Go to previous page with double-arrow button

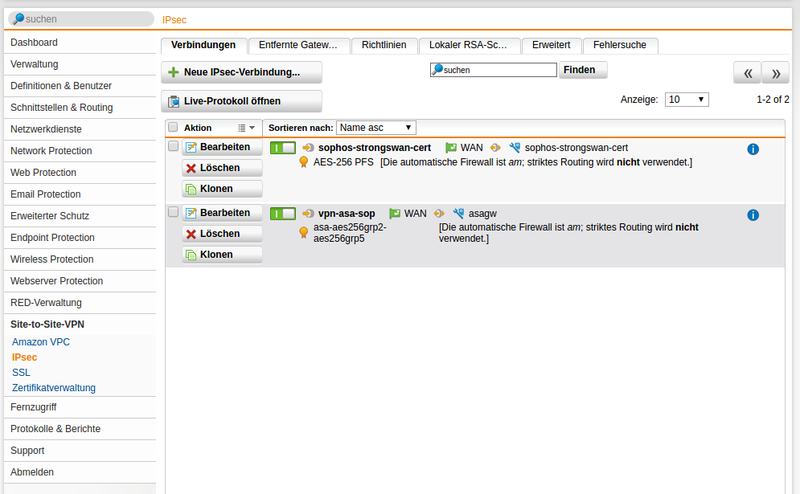(747, 73)
